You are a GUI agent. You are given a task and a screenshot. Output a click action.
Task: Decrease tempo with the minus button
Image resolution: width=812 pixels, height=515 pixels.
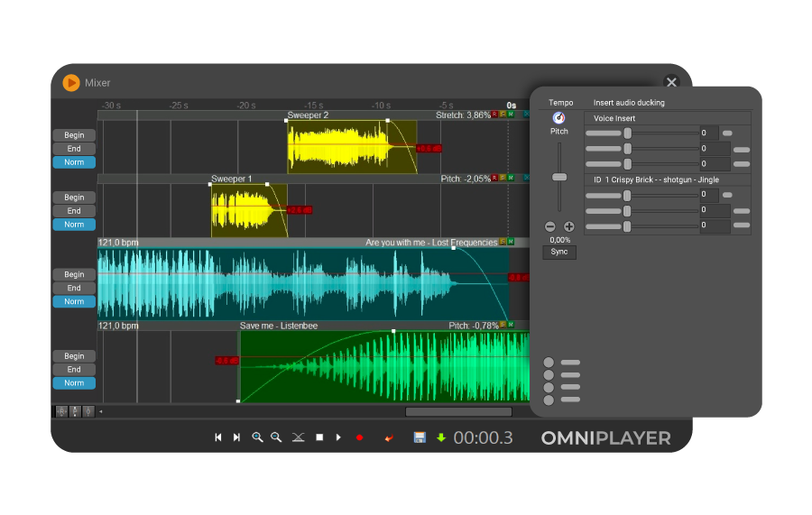tap(550, 226)
